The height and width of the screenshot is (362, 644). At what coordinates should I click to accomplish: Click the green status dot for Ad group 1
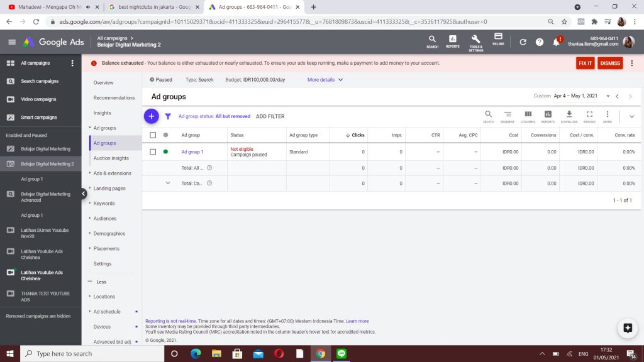(x=166, y=151)
